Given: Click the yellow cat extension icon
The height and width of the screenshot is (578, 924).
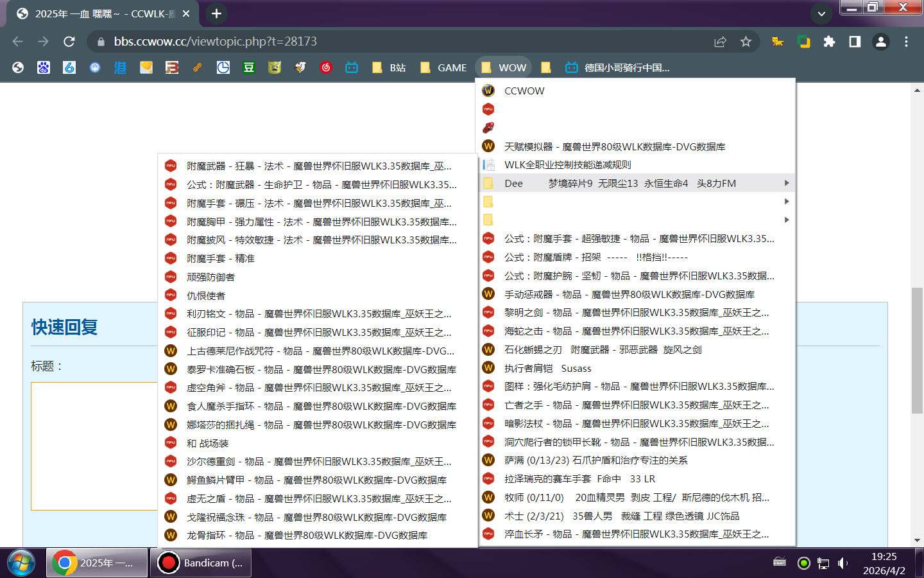Looking at the screenshot, I should [777, 41].
